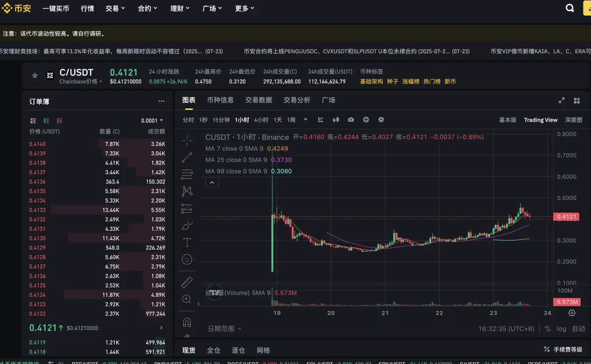Viewport: 591px width, 364px height.
Task: Select the 1天 interval
Action: click(278, 120)
